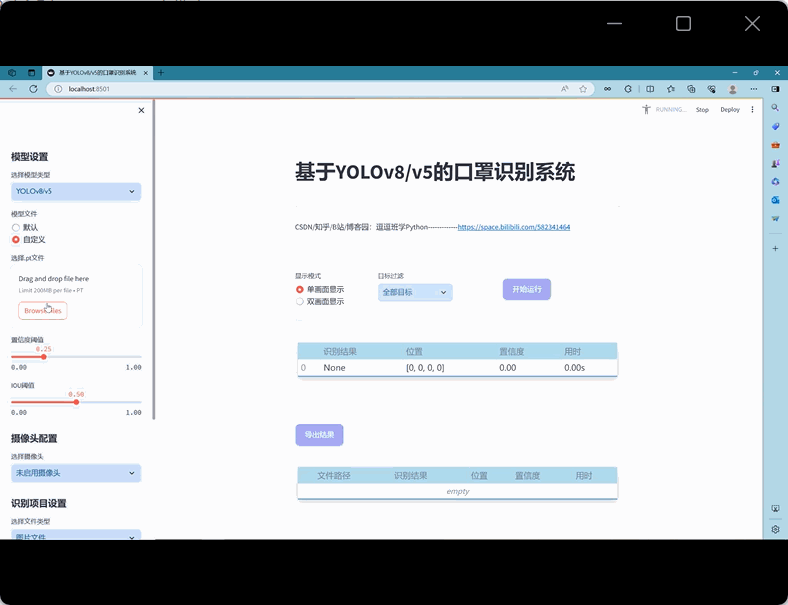Toggle split screen view in browser toolbar
This screenshot has height=605, width=788.
tap(650, 89)
